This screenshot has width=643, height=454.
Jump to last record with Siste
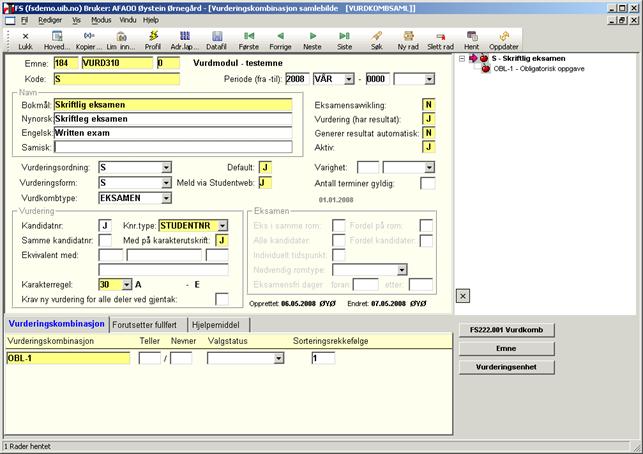pos(344,39)
